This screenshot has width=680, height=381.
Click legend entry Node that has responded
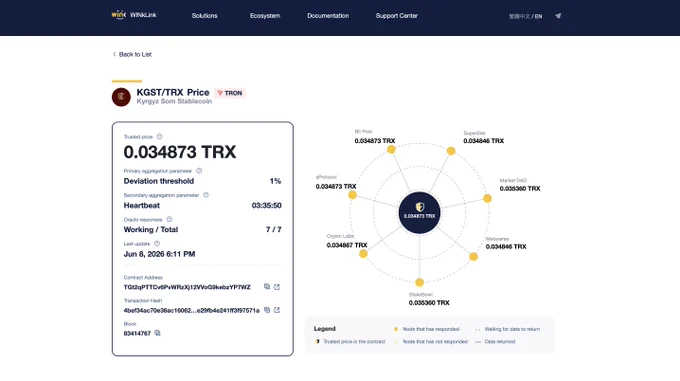tap(426, 329)
